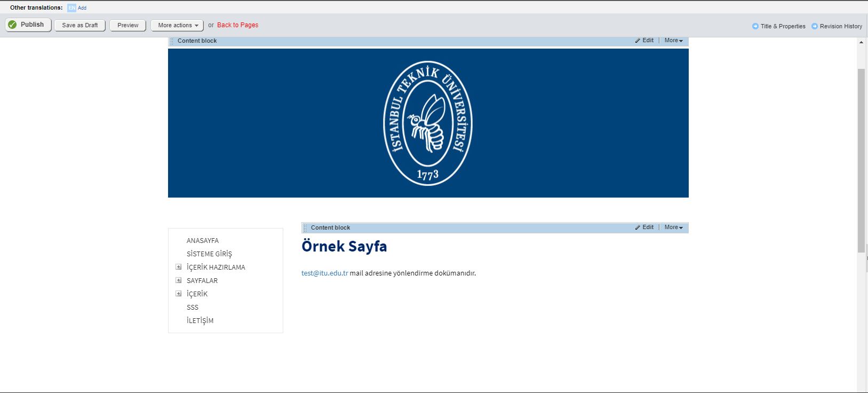Select İÇERİK menu item
868x393 pixels.
pos(197,294)
